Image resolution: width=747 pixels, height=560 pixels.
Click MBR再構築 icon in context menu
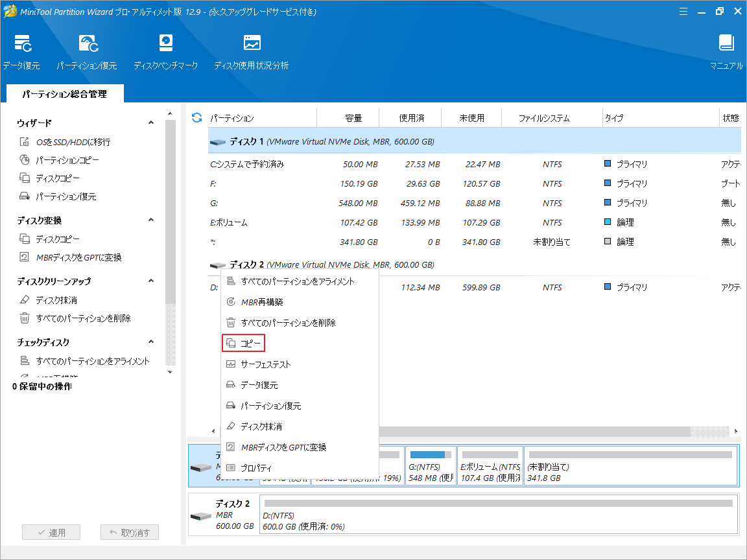[231, 302]
